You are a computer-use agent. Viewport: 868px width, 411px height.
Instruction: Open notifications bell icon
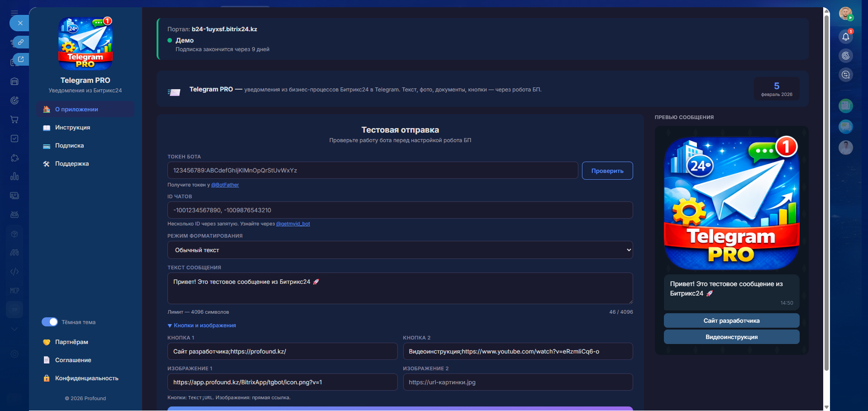coord(845,37)
